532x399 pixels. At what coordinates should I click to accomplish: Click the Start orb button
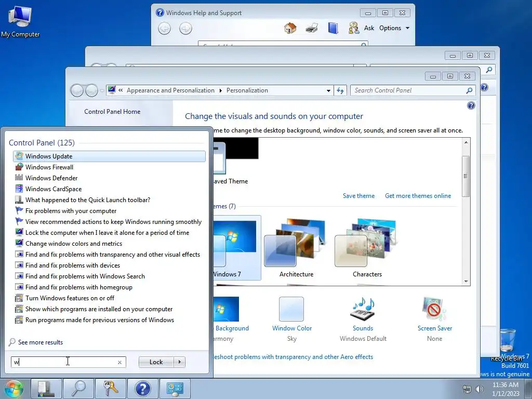tap(14, 389)
